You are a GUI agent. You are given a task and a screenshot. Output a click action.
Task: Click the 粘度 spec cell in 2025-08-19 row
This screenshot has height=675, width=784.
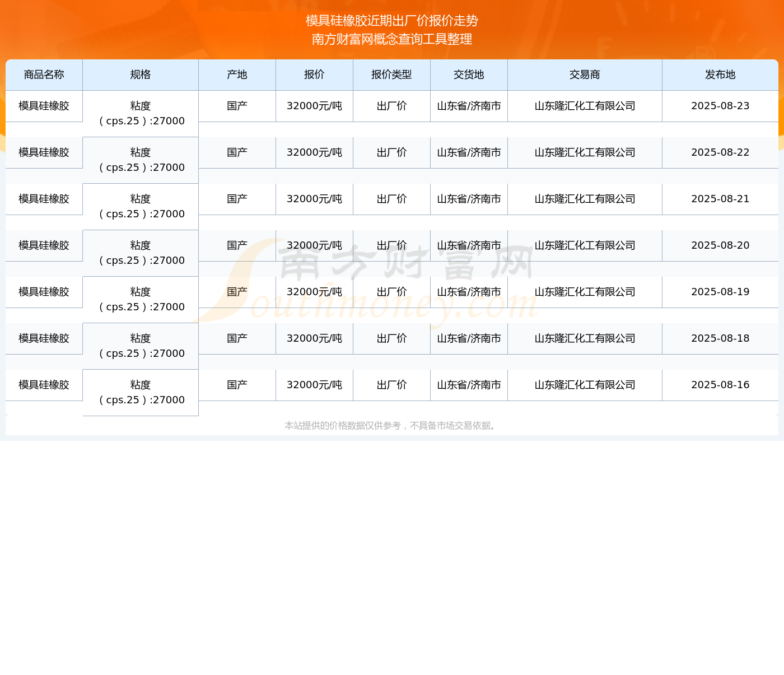tap(141, 300)
